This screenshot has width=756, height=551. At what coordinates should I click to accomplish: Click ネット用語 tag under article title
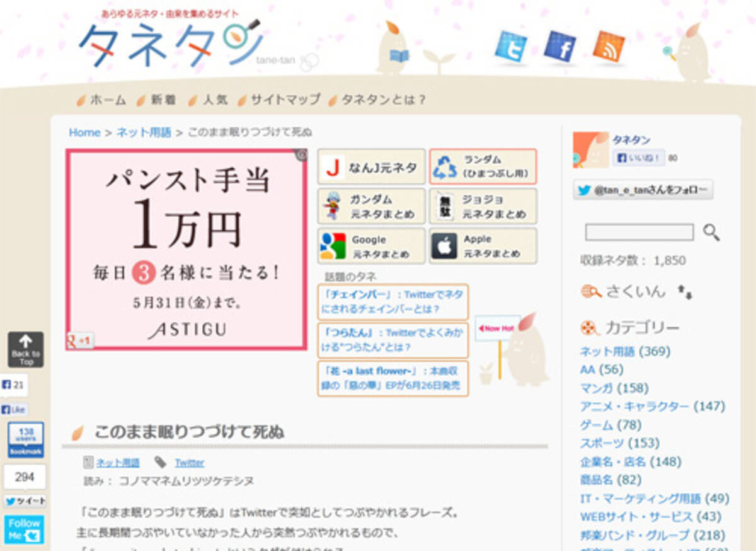(118, 463)
